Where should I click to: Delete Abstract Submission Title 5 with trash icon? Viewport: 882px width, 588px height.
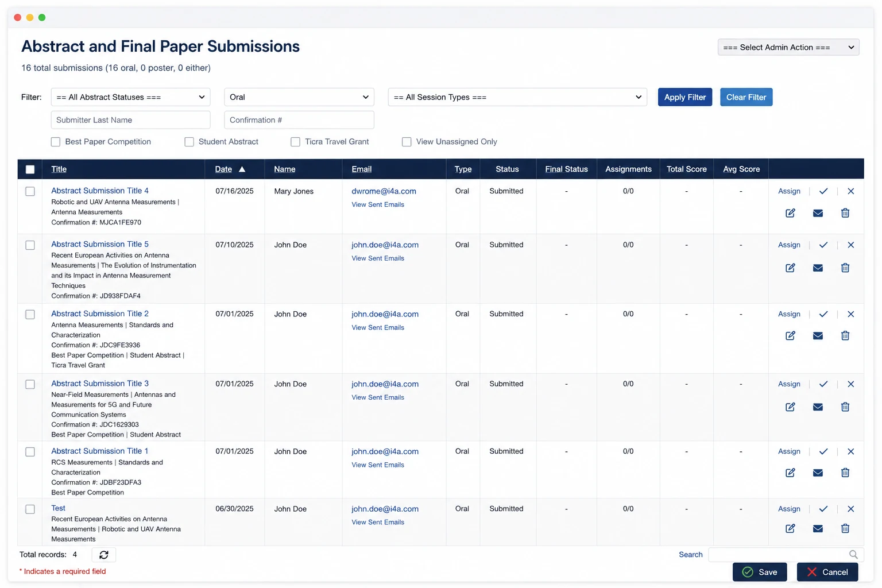click(x=845, y=268)
